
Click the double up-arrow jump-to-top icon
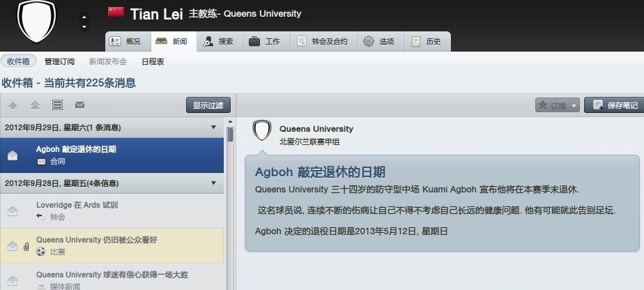(36, 105)
